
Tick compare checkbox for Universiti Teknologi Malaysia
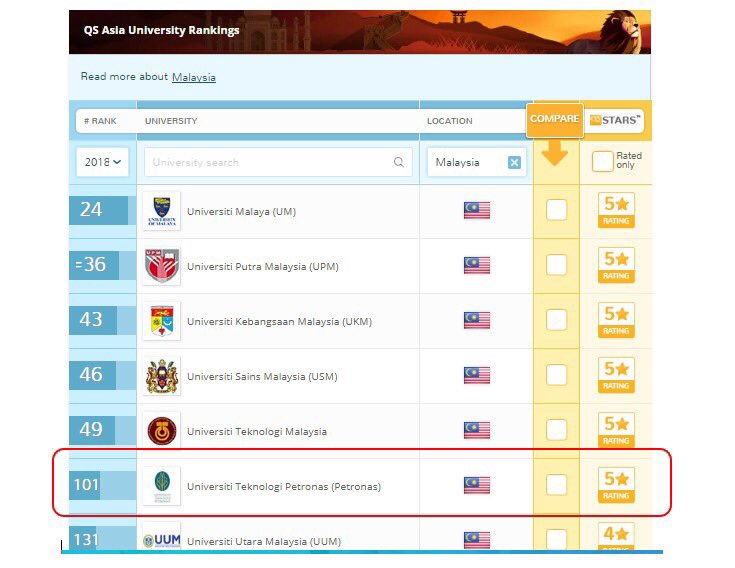click(556, 429)
